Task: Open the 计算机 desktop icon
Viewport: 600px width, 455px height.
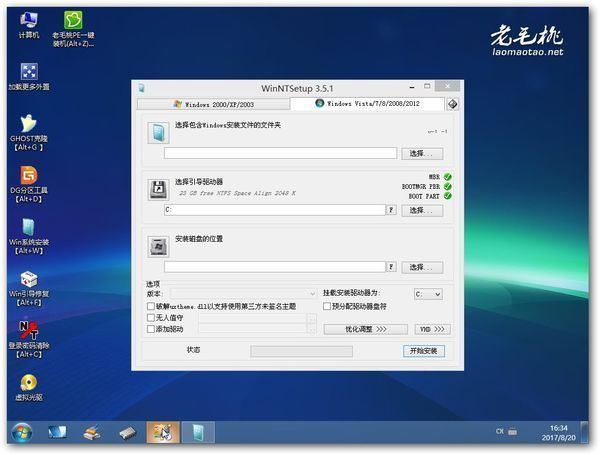Action: (29, 24)
